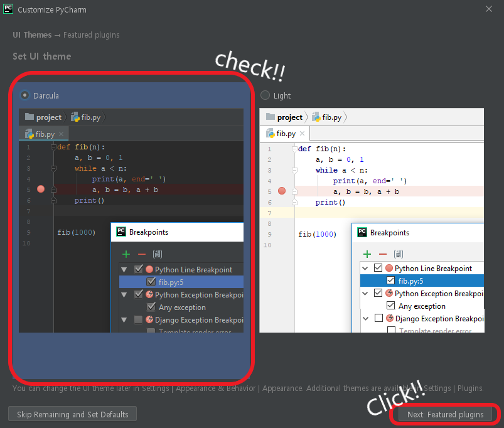Screen dimensions: 504x428
Task: Collapse Python Exception Breakpoint node in Darcula preview
Action: [124, 295]
